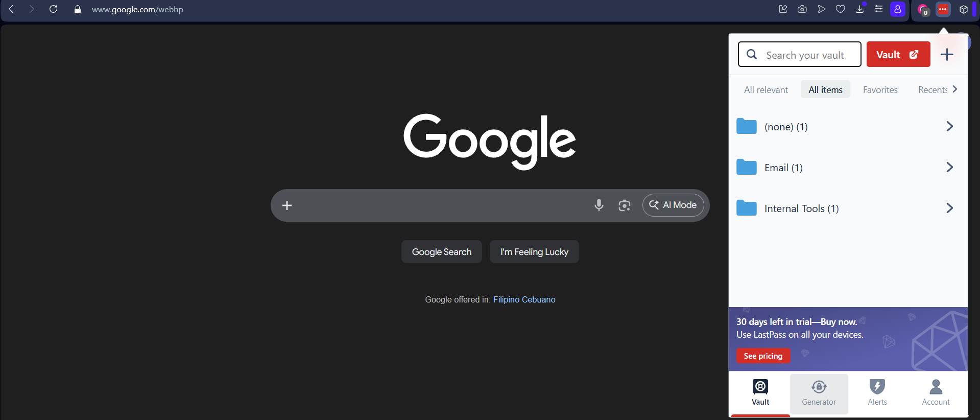
Task: Open the extensions cube icon
Action: click(964, 9)
